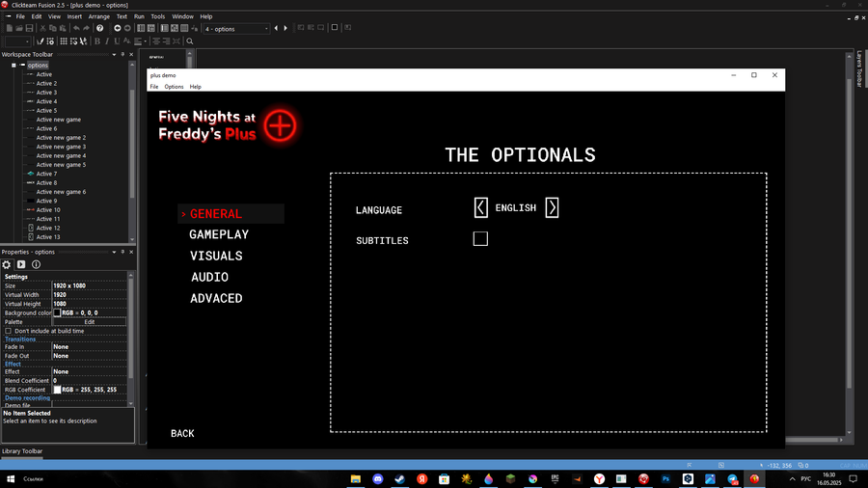Open the Settings gear properties tab

coord(7,264)
